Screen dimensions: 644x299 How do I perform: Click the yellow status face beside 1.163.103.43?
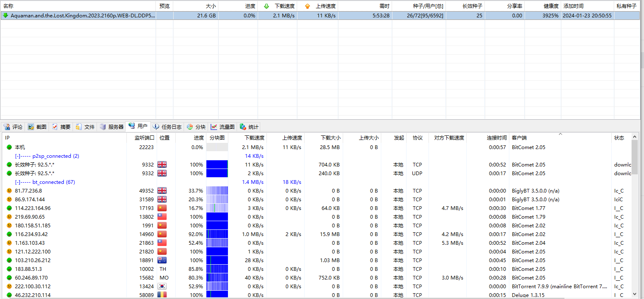click(9, 243)
